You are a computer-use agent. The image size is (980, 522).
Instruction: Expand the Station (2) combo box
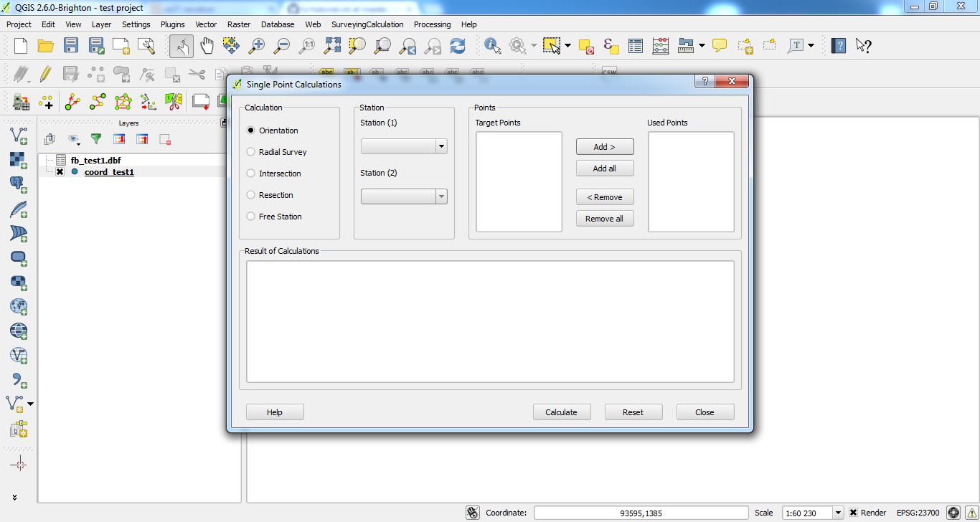coord(404,196)
